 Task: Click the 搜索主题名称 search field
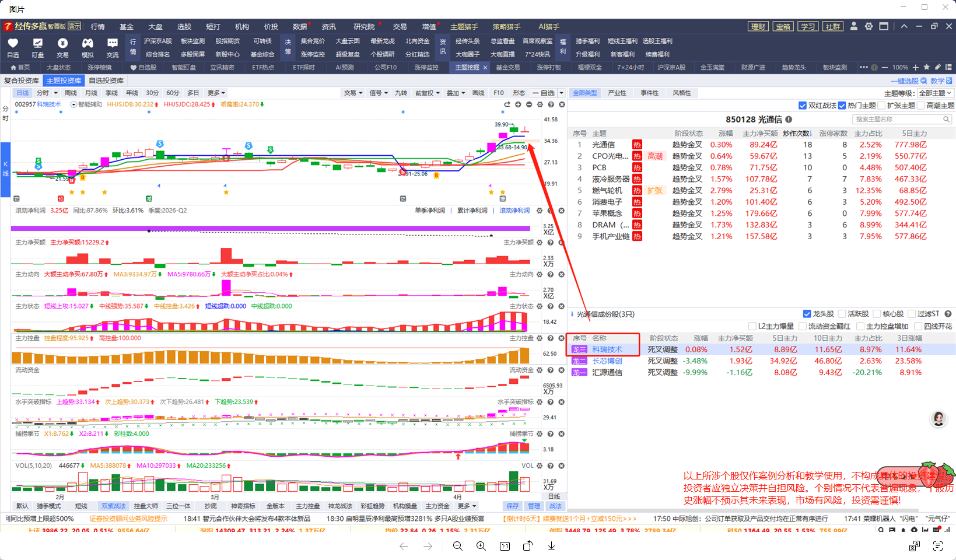pyautogui.click(x=898, y=119)
